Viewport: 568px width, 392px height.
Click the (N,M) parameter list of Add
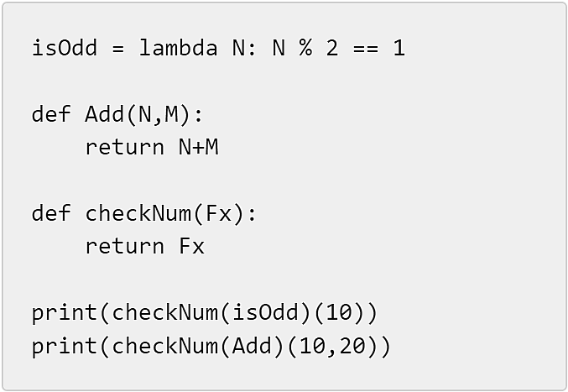pos(158,115)
